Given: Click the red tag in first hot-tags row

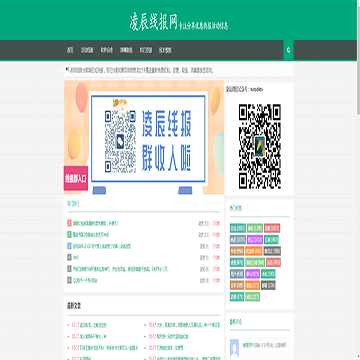Looking at the screenshot, I should coord(272,228).
